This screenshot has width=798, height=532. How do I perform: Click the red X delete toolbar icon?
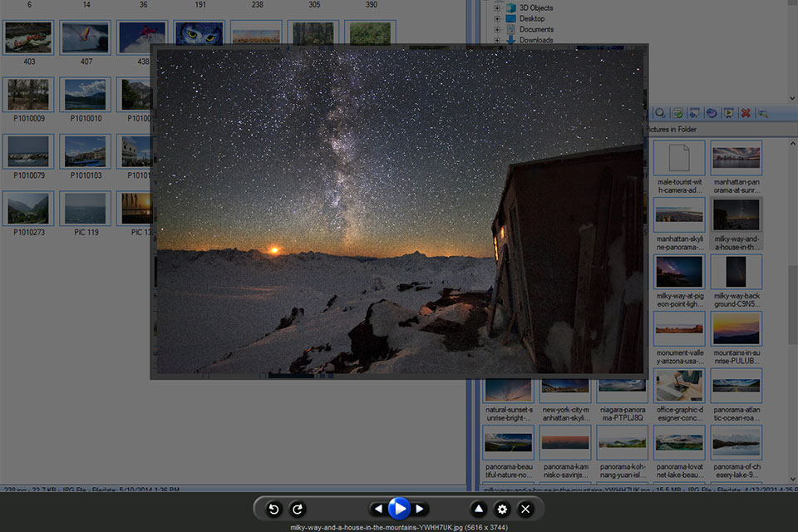(746, 113)
